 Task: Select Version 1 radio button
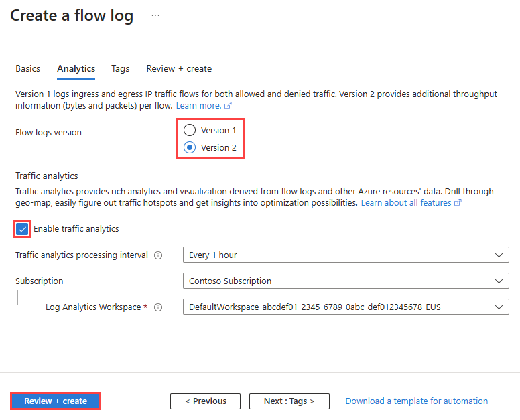[190, 130]
